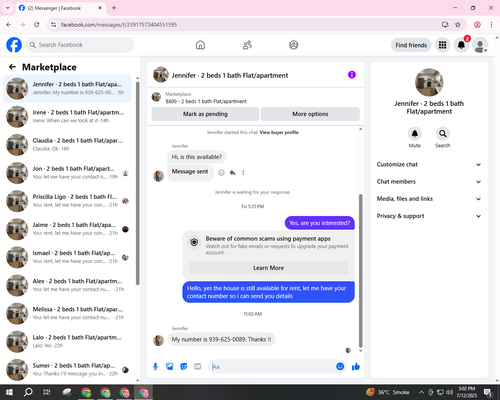500x400 pixels.
Task: Switch to the Messenger | Facebook tab
Action: point(60,8)
